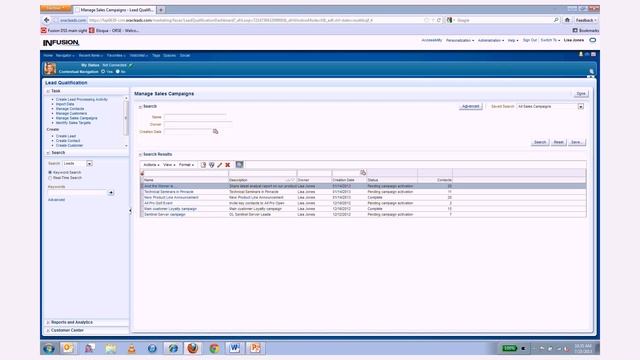This screenshot has width=640, height=360.
Task: Click the Eloqua bookmark in bookmarks bar
Action: [x=114, y=31]
